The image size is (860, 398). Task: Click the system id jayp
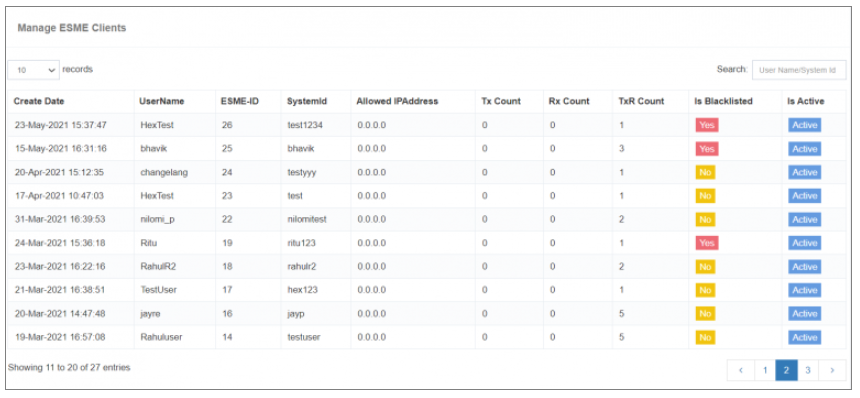297,314
